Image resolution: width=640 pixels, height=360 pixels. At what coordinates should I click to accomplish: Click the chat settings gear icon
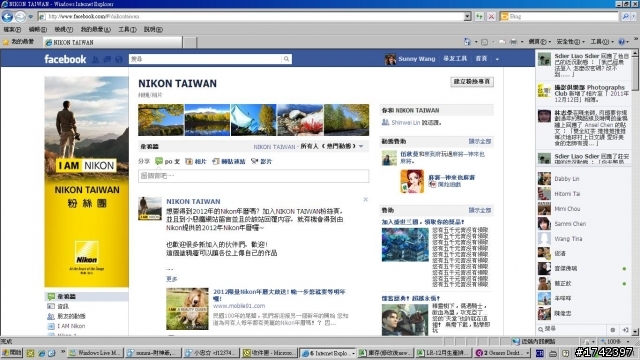[x=613, y=330]
